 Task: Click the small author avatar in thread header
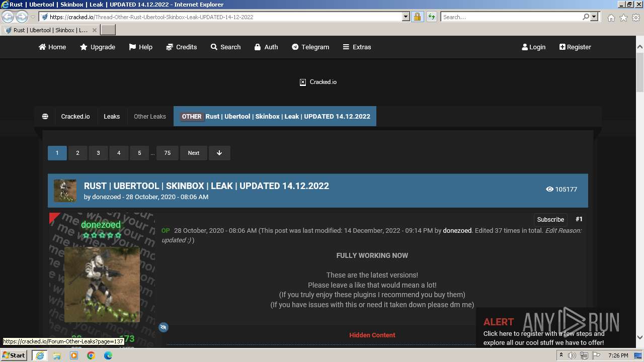click(x=65, y=191)
